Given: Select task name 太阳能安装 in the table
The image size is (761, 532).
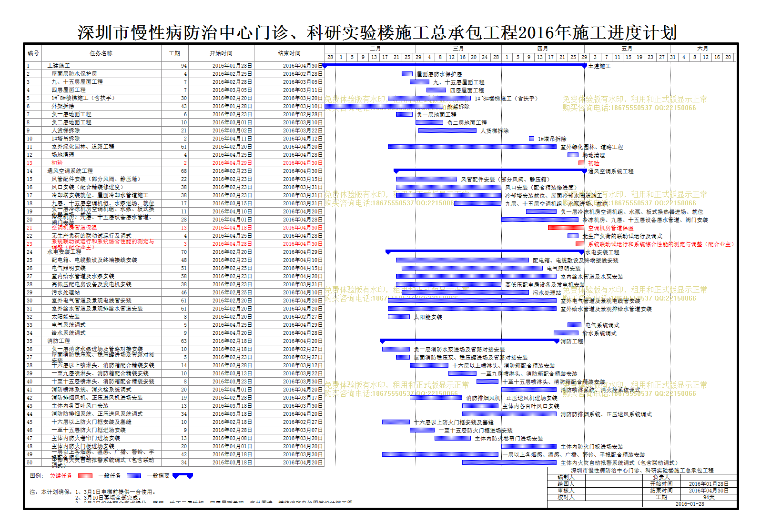Looking at the screenshot, I should tap(66, 317).
